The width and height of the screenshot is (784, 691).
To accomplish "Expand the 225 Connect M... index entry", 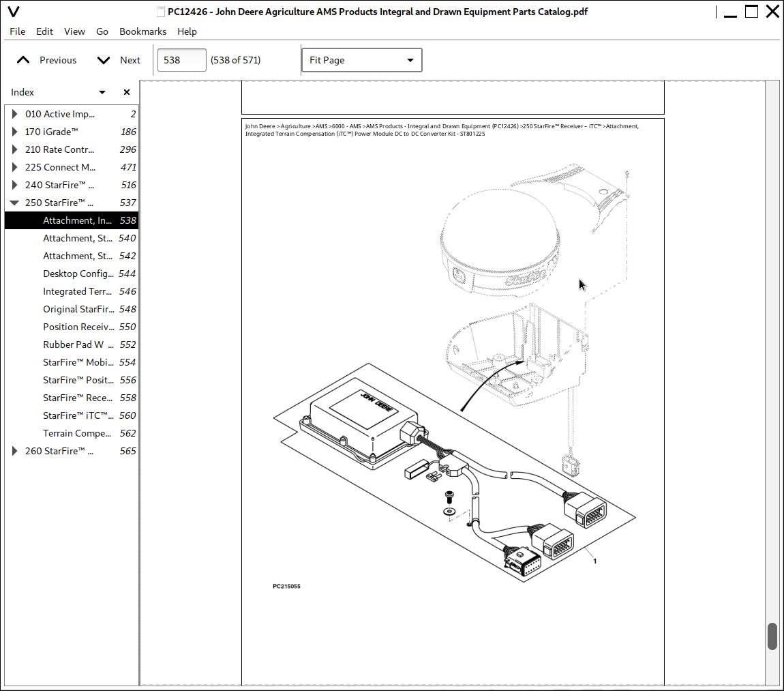I will click(14, 167).
